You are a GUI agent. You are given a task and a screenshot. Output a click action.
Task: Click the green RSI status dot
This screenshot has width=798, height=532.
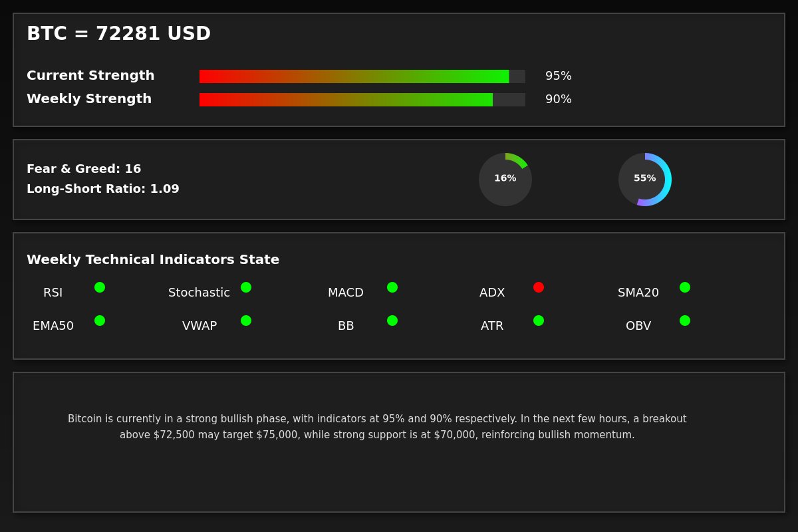(x=100, y=287)
